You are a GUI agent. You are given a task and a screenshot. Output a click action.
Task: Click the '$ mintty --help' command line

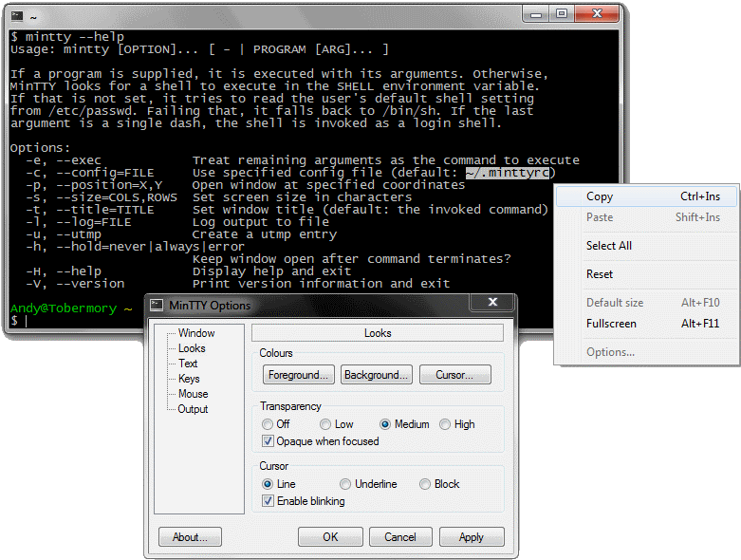pos(67,36)
